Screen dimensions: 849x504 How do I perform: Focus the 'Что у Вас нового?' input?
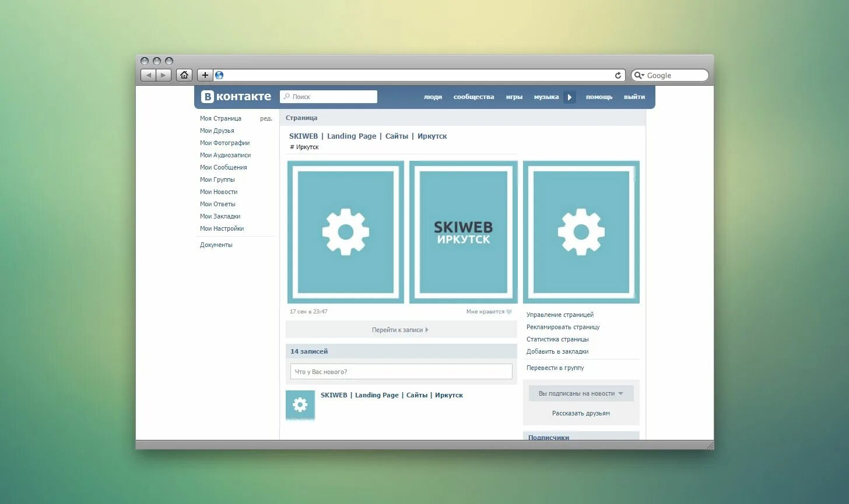click(x=401, y=372)
